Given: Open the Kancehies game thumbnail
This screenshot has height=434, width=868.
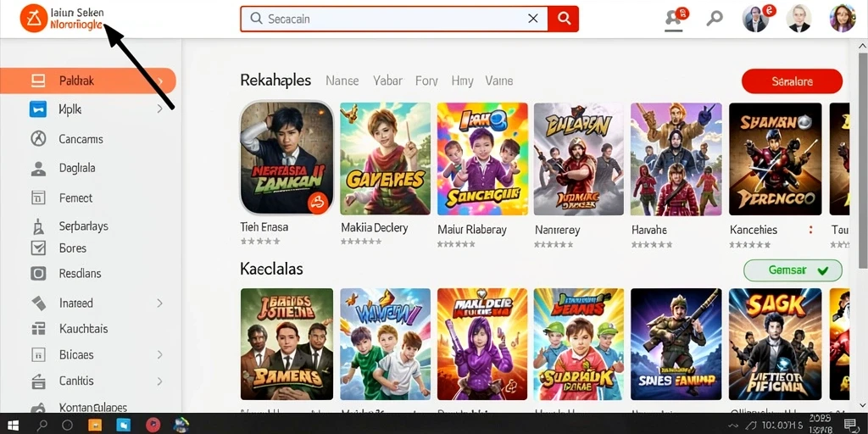Looking at the screenshot, I should (x=775, y=159).
